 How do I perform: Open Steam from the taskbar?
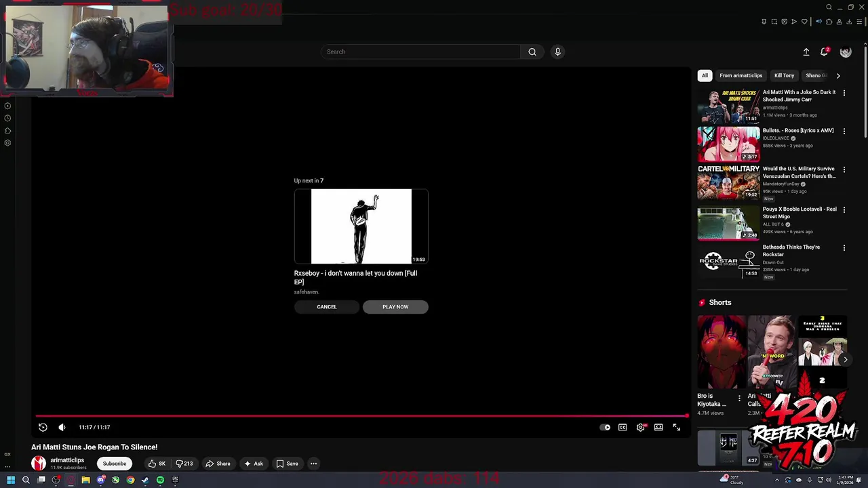tap(145, 480)
